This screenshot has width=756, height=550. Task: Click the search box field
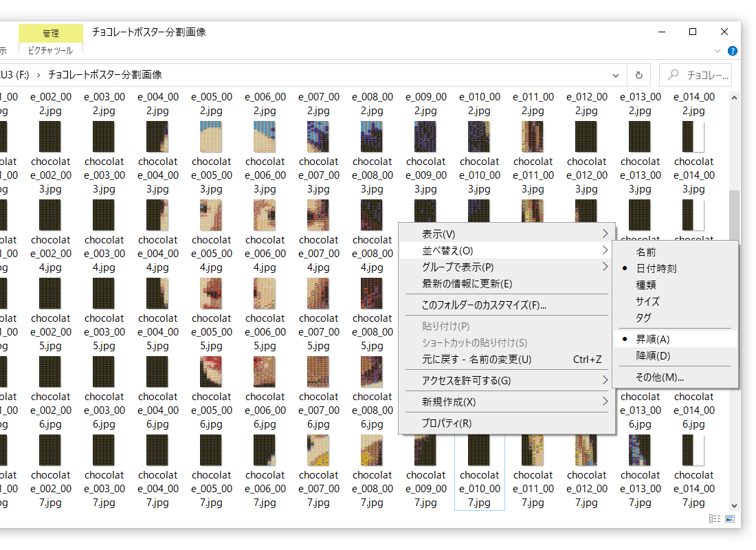696,75
